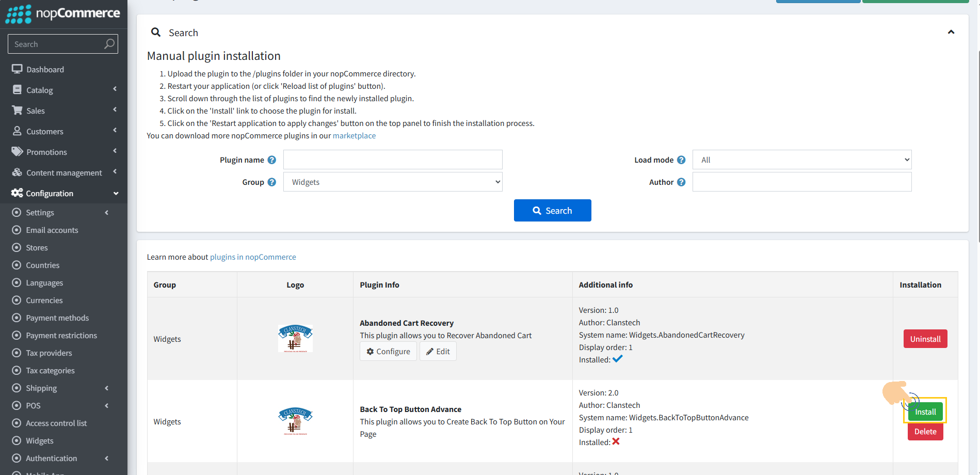Click the Group help question icon
The height and width of the screenshot is (475, 980).
(x=271, y=182)
